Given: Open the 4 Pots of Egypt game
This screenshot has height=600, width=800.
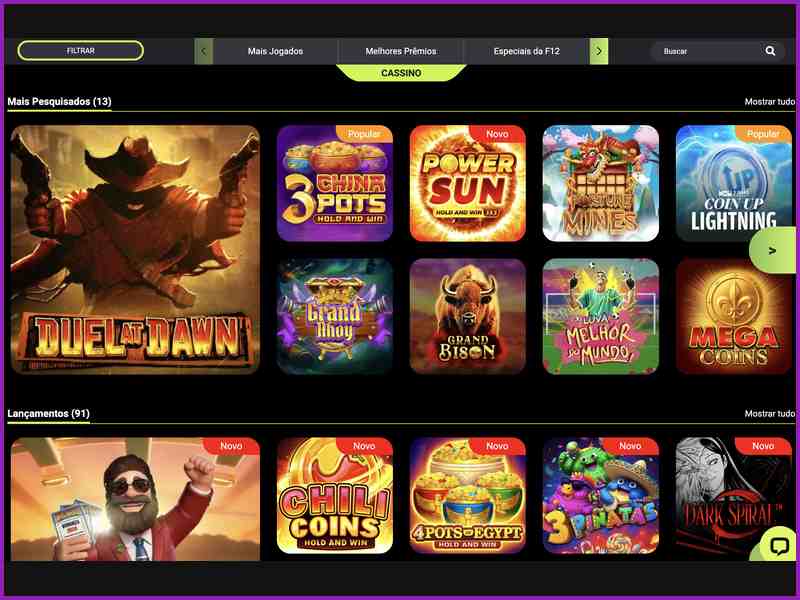Looking at the screenshot, I should pyautogui.click(x=467, y=495).
